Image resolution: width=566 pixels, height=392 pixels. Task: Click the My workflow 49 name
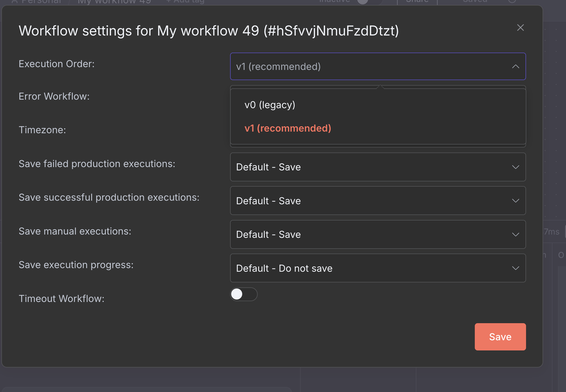tap(114, 2)
